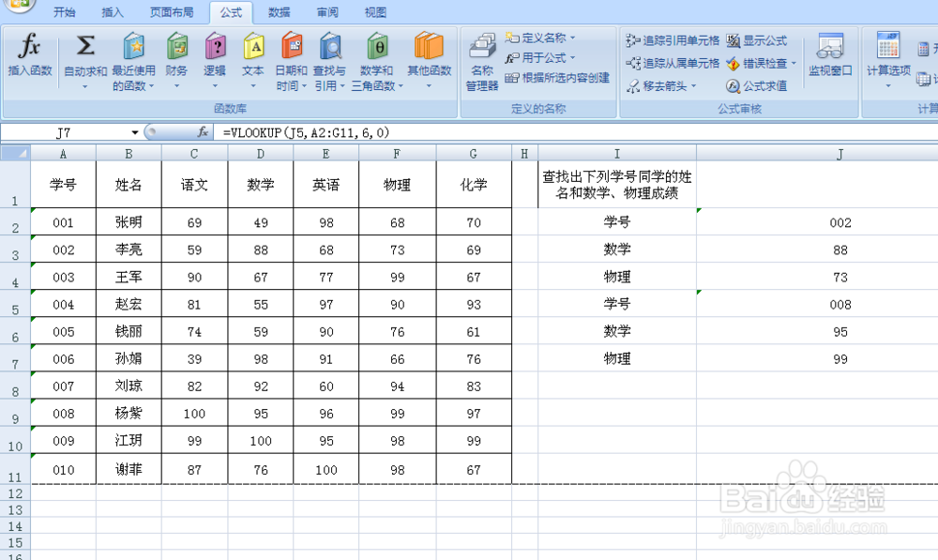Click the 物理 column heading cell
This screenshot has width=938, height=560.
pyautogui.click(x=397, y=184)
